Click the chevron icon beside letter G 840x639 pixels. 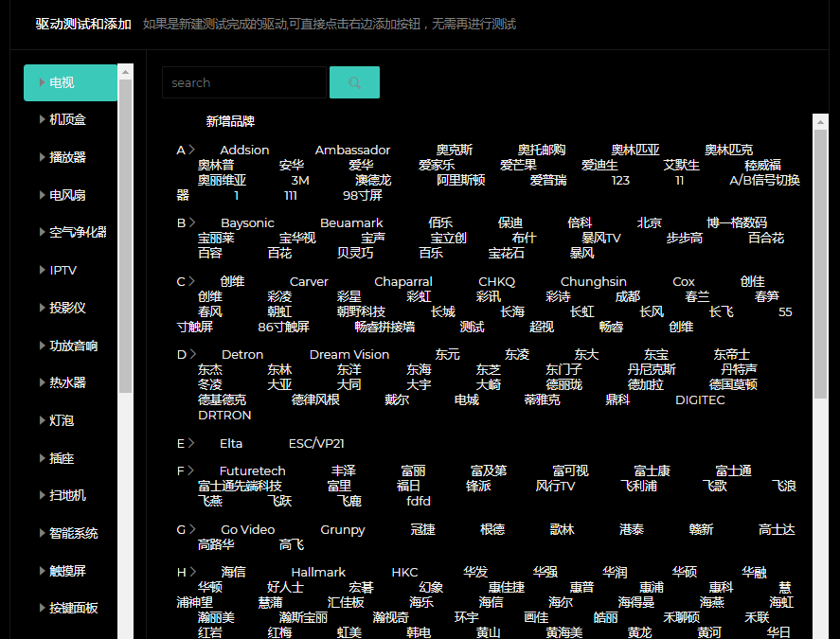(x=192, y=529)
